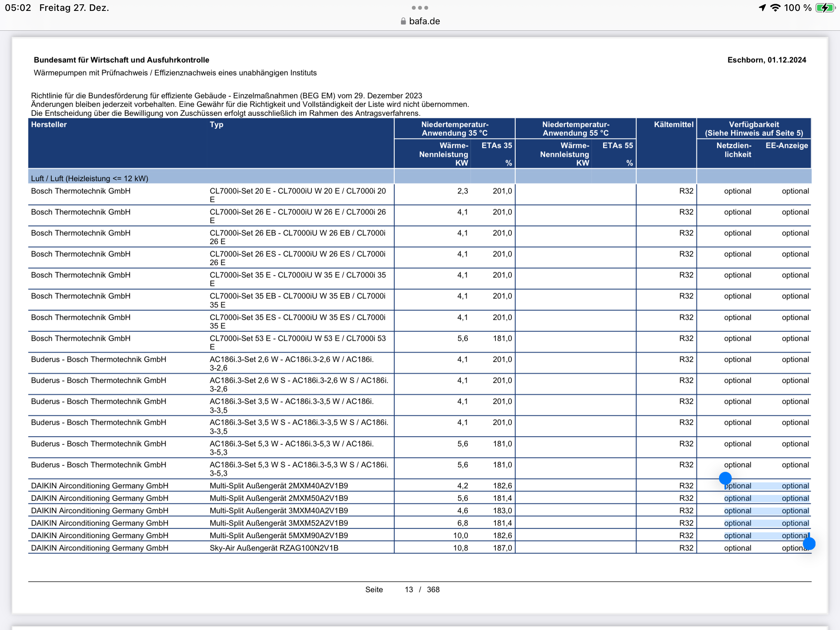Tap the highlighted optional in 5MXM90A2V1B9 row
This screenshot has height=630, width=840.
tap(737, 535)
